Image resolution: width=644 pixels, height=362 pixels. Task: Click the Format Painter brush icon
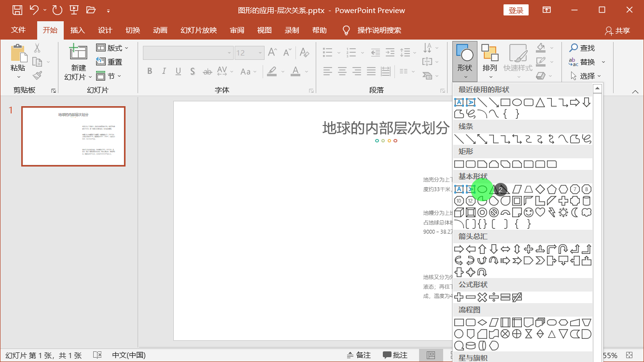37,75
